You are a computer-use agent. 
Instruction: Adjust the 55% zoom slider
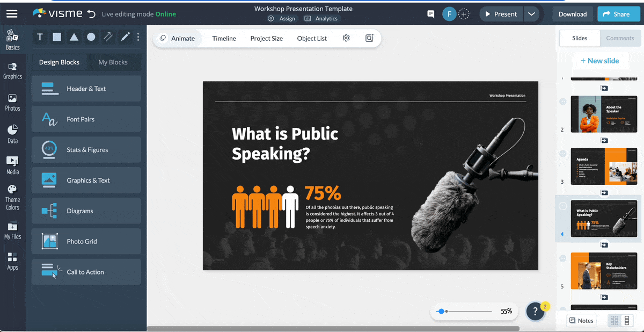tap(441, 311)
